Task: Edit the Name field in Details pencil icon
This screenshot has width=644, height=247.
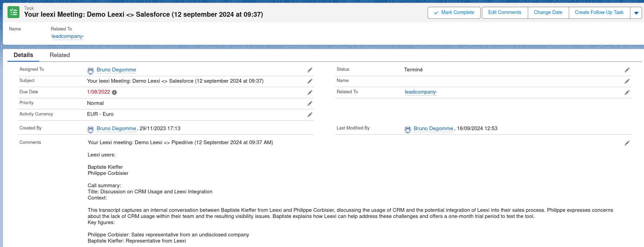Action: pyautogui.click(x=627, y=81)
